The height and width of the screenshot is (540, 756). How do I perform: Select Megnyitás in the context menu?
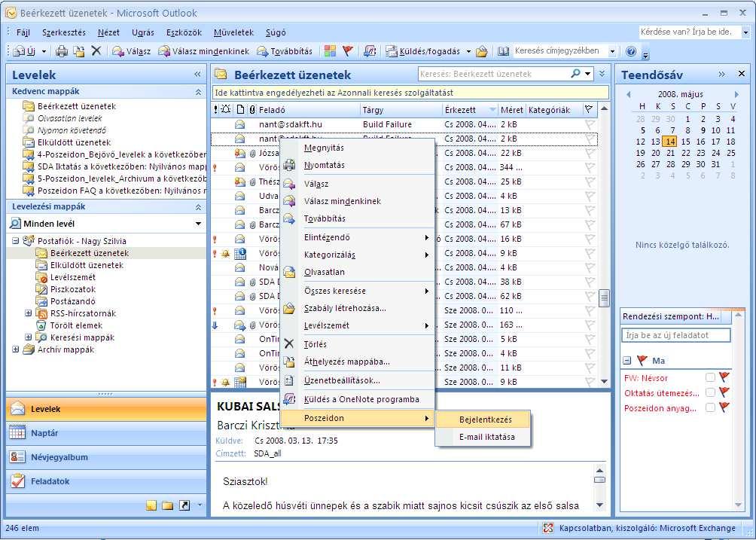tap(324, 148)
